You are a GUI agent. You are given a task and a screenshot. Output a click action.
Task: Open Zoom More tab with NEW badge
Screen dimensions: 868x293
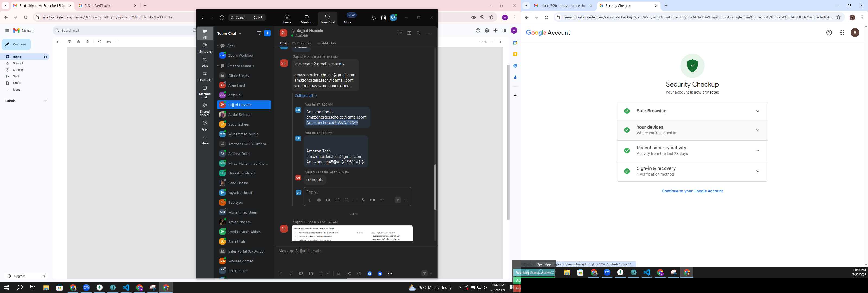(348, 19)
